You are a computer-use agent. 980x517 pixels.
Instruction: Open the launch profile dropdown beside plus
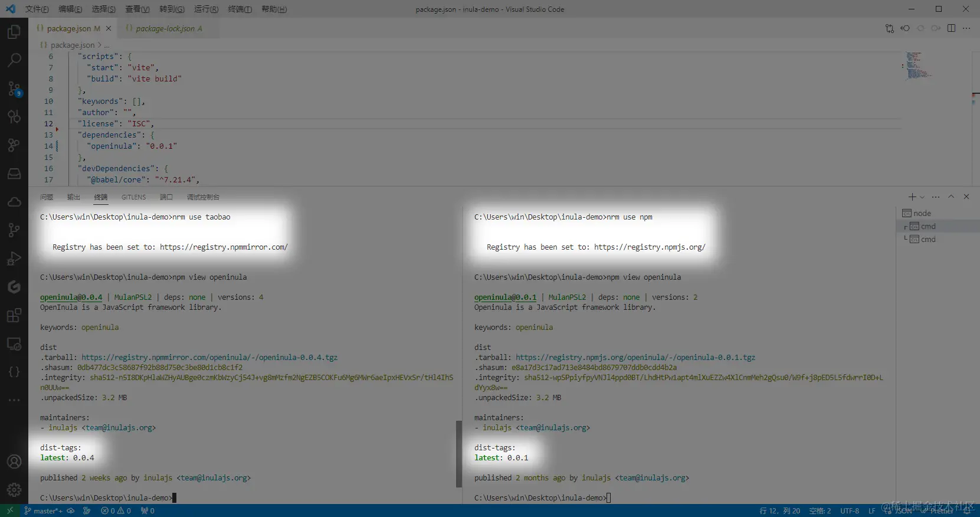pyautogui.click(x=922, y=197)
